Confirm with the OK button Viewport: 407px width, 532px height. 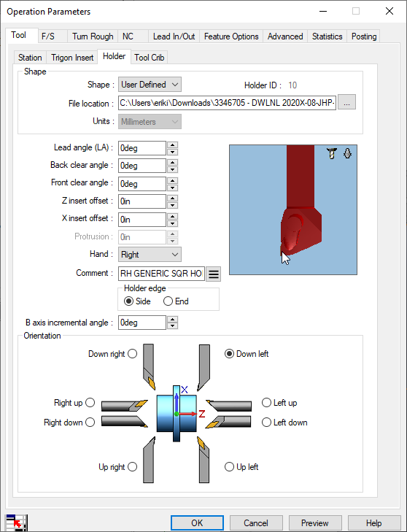click(197, 523)
